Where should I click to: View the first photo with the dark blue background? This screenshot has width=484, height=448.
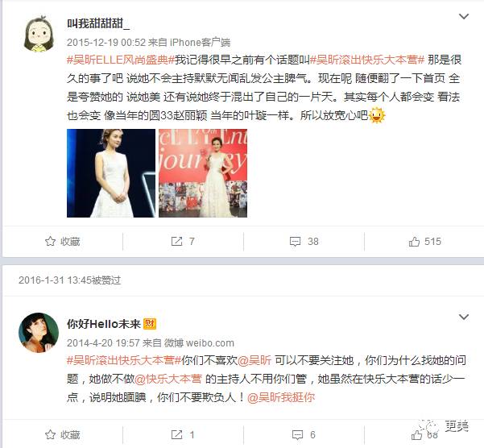[x=111, y=173]
